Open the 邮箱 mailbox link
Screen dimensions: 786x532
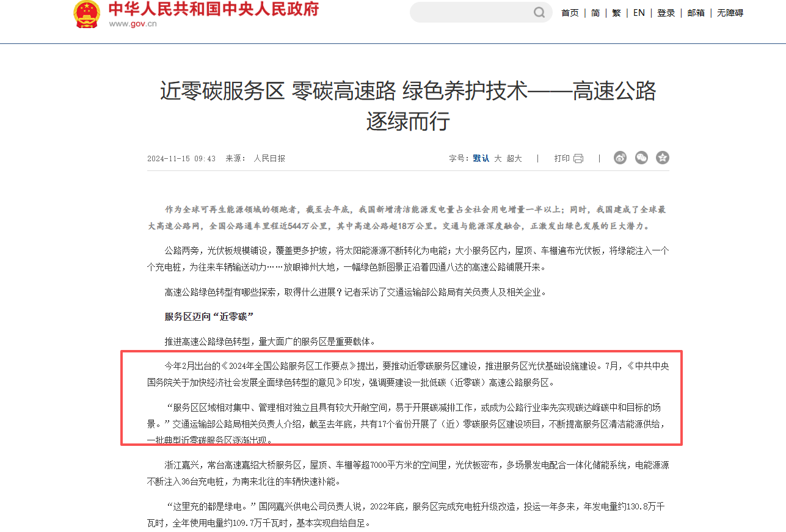click(x=696, y=13)
